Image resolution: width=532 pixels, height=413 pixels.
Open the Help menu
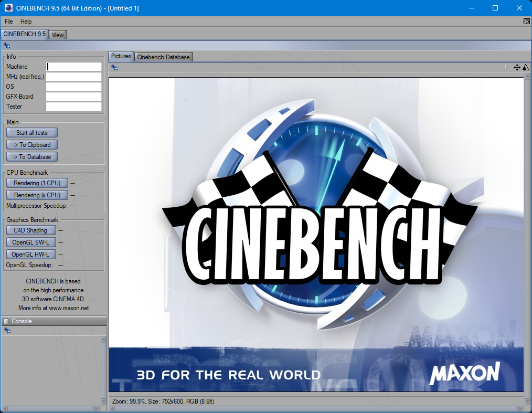[26, 22]
